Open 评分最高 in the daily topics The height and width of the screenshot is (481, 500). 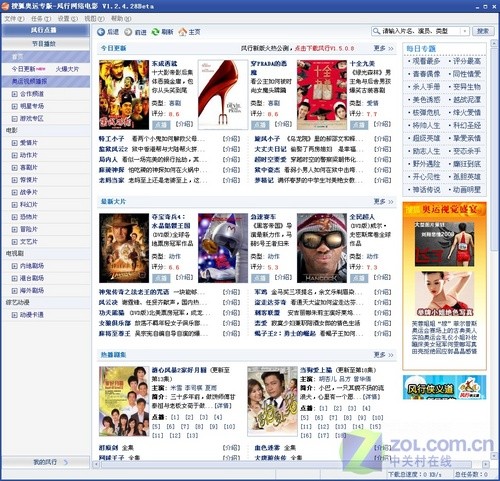pos(467,61)
